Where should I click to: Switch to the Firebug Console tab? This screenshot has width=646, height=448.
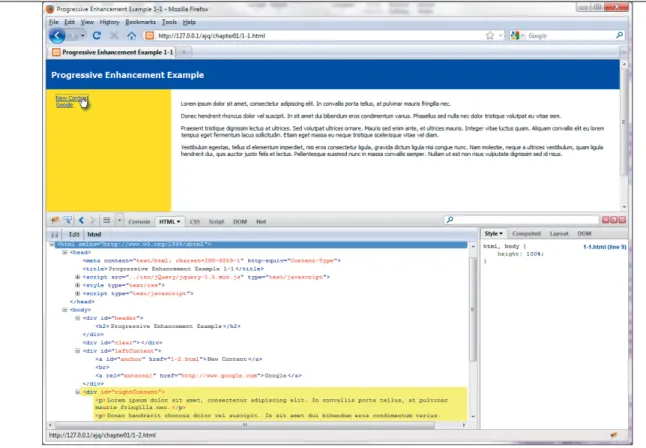[139, 222]
